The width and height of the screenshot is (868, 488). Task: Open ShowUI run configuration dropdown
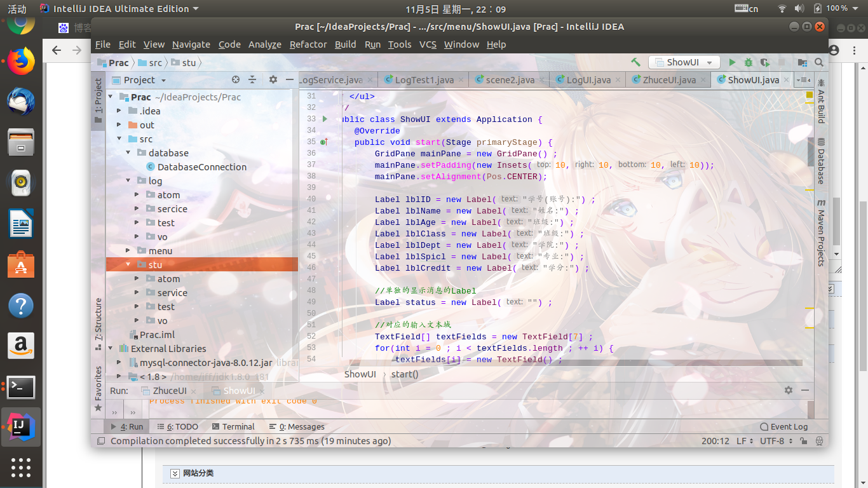coord(684,62)
